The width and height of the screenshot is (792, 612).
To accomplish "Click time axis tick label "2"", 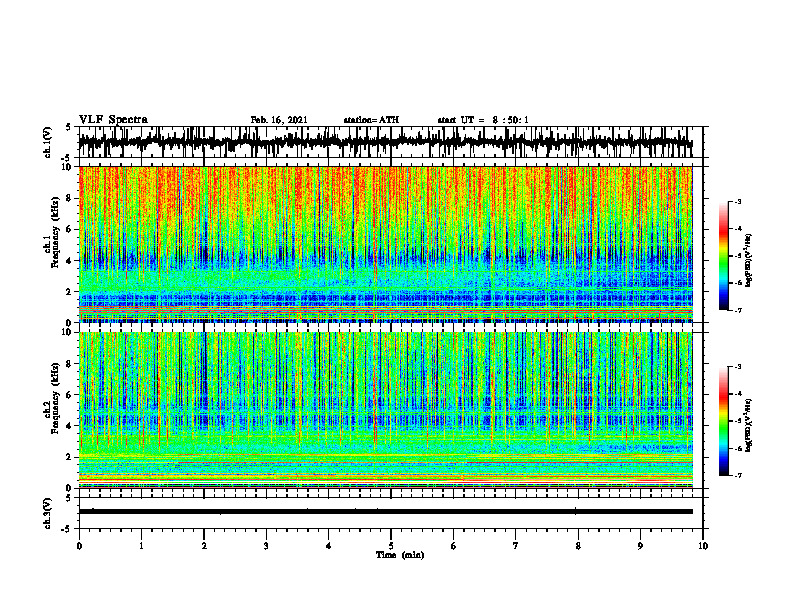I will (x=204, y=546).
